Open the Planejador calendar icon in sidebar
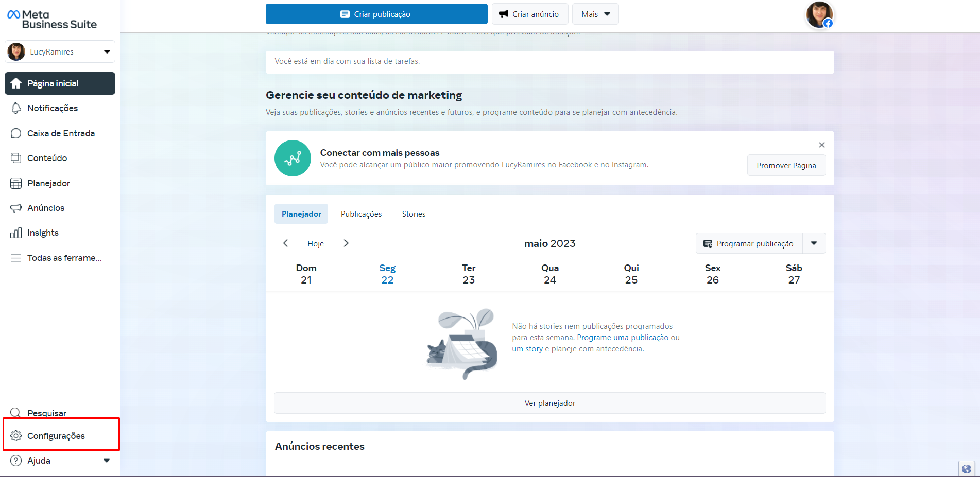Screen dimensions: 980x477 click(16, 183)
